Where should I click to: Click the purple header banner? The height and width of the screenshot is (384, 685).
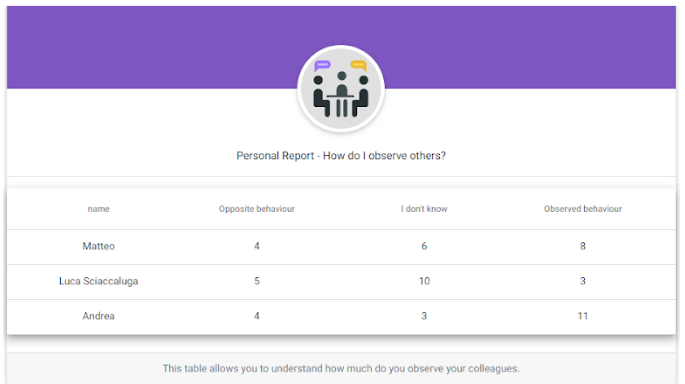pos(341,47)
